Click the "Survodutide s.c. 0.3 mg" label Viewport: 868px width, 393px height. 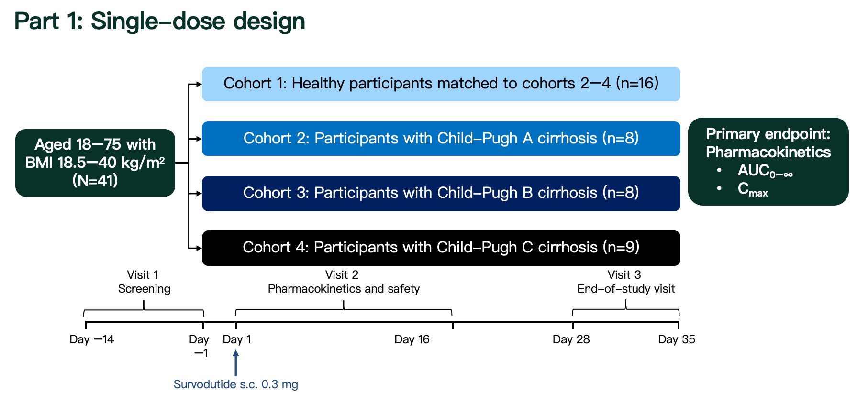(x=235, y=384)
